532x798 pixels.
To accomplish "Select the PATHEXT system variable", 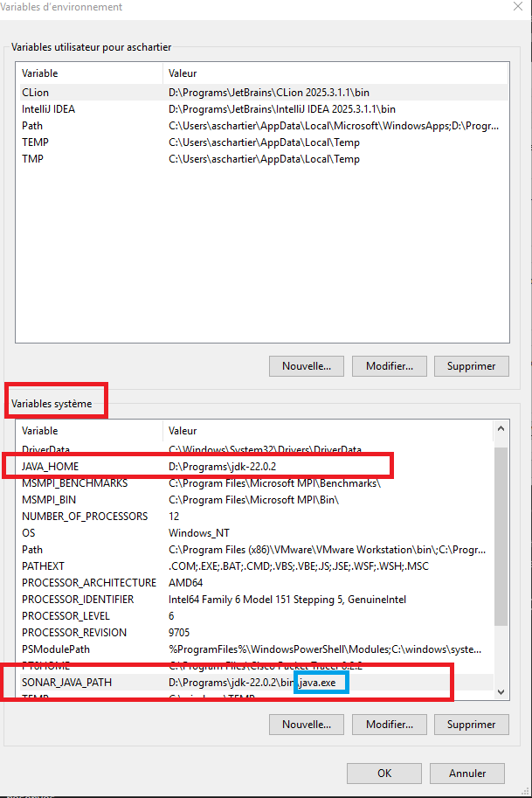I will point(255,566).
